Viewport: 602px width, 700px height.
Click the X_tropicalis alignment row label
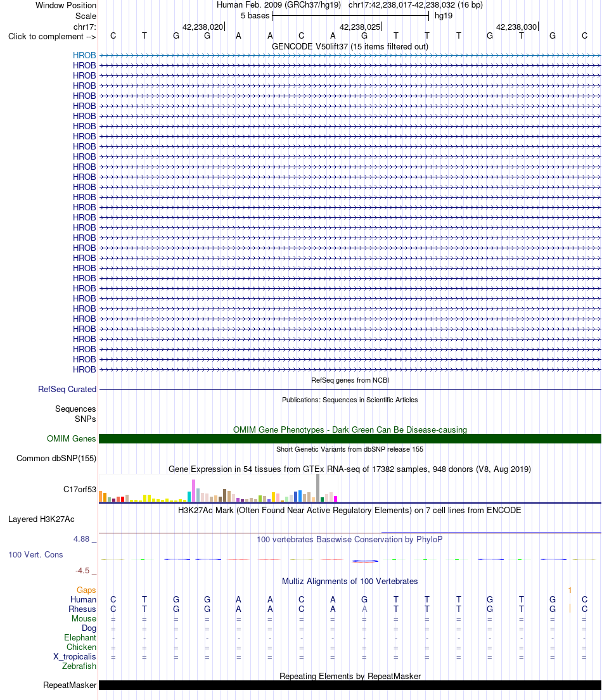coord(75,657)
